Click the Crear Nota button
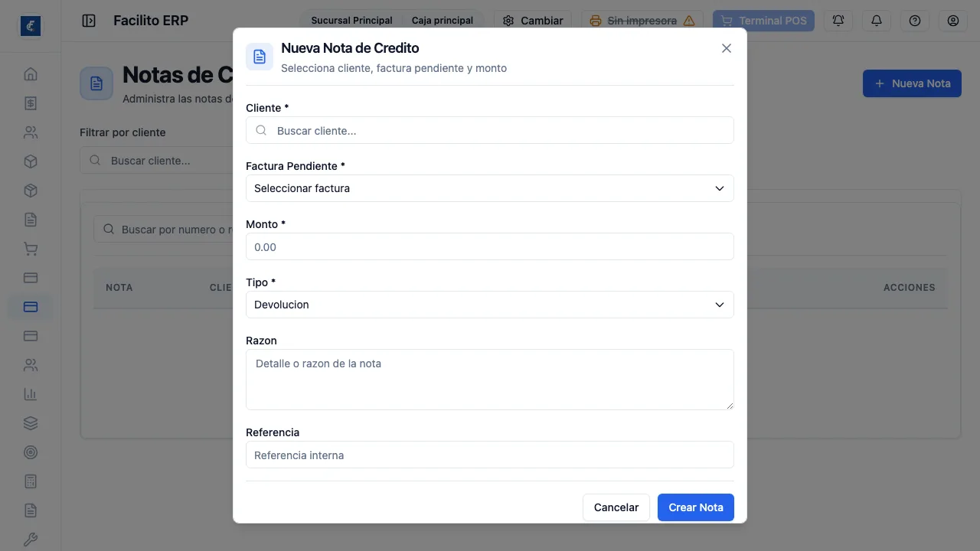Viewport: 980px width, 551px height. [x=696, y=507]
